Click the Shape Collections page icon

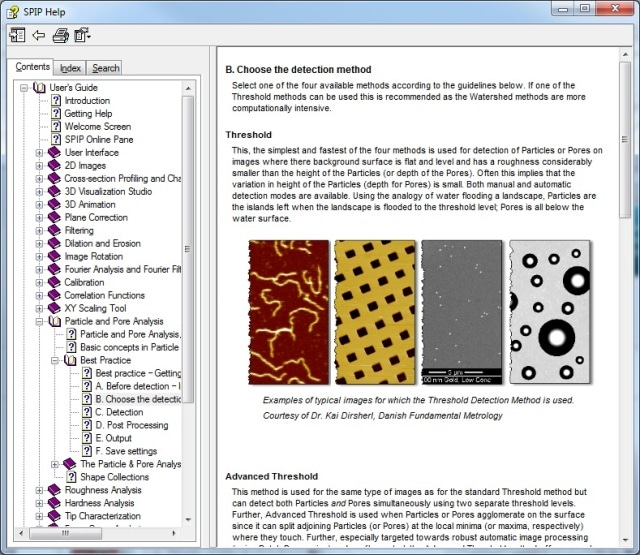tap(71, 477)
